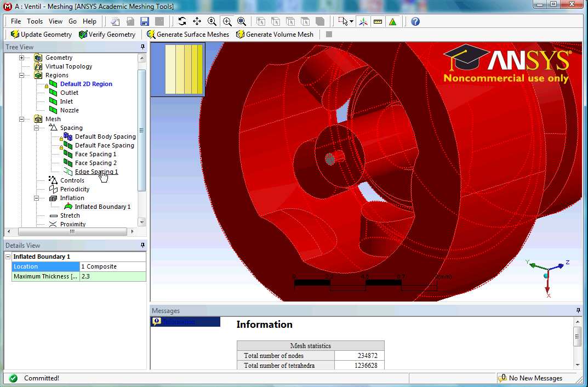Viewport: 588px width, 387px height.
Task: Click Update Geometry button
Action: (x=41, y=35)
